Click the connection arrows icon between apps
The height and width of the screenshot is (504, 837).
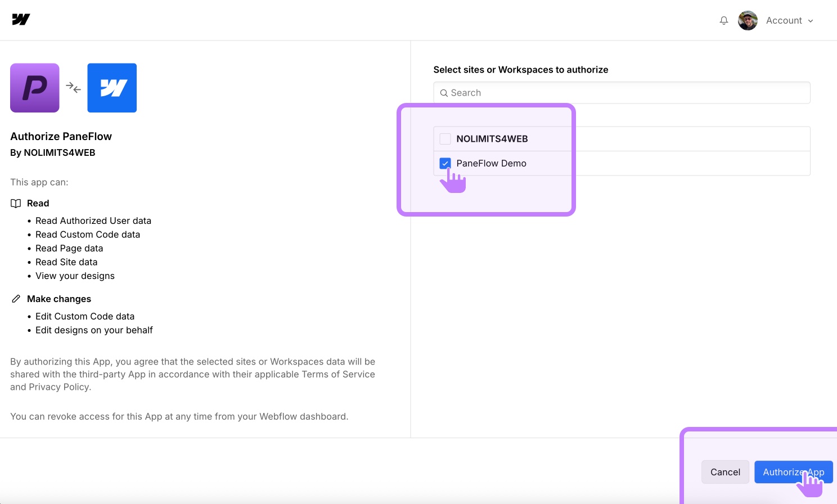click(x=73, y=87)
